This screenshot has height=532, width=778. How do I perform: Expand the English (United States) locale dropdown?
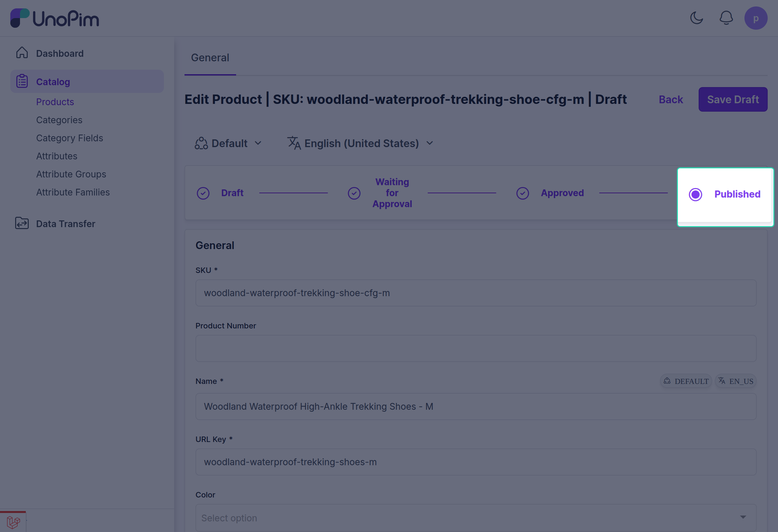pyautogui.click(x=361, y=143)
